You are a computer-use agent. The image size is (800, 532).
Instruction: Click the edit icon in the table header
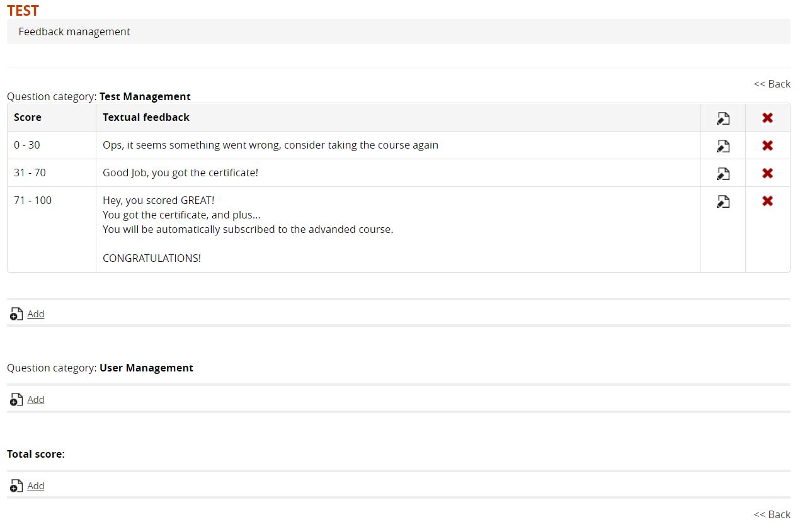coord(723,118)
